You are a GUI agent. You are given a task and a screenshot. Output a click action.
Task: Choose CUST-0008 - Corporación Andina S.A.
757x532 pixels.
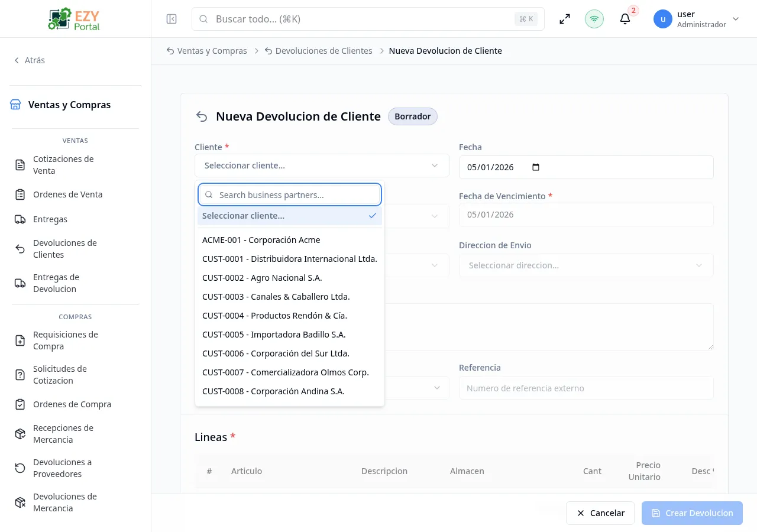click(290, 391)
